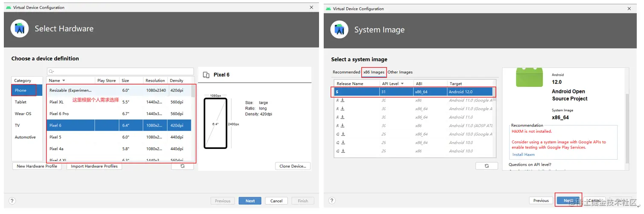Select the Wear OS category
Screen dimensions: 644x214
(27, 114)
